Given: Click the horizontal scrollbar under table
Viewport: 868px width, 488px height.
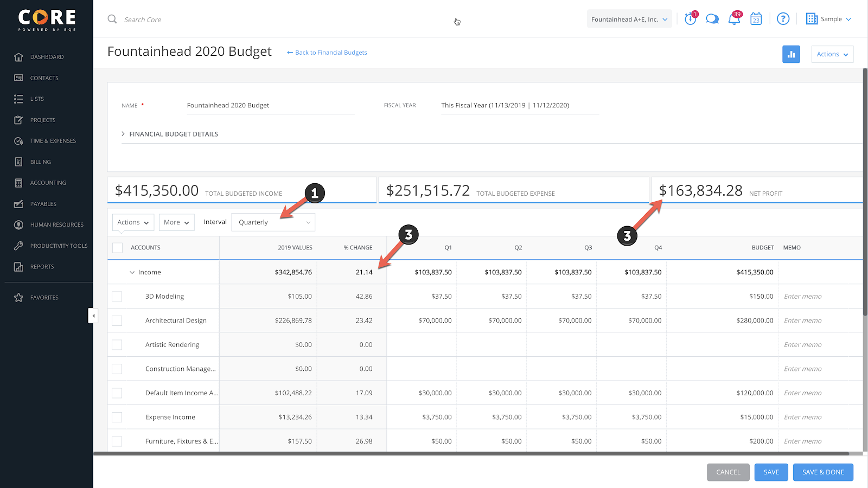Looking at the screenshot, I should click(x=471, y=453).
